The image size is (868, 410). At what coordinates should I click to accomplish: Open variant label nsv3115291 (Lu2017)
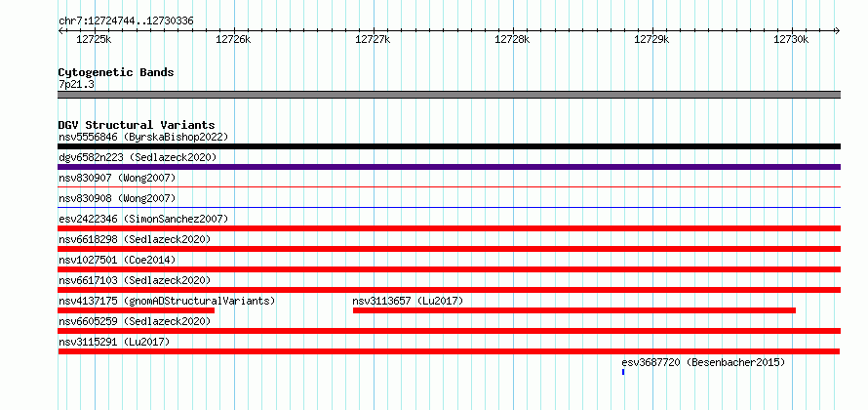pos(114,342)
